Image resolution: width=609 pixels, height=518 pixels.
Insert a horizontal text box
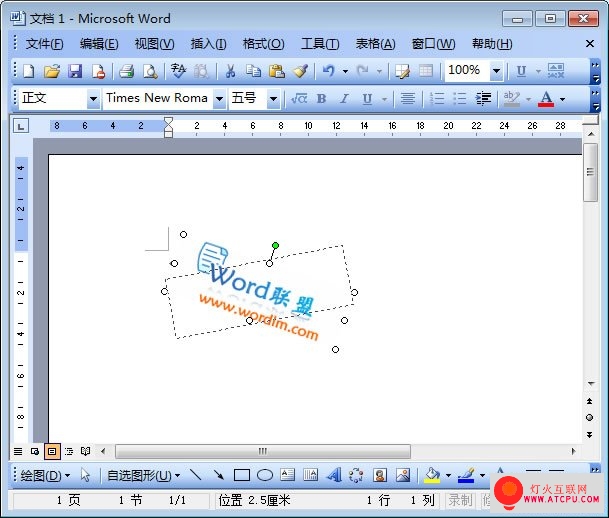click(x=287, y=475)
